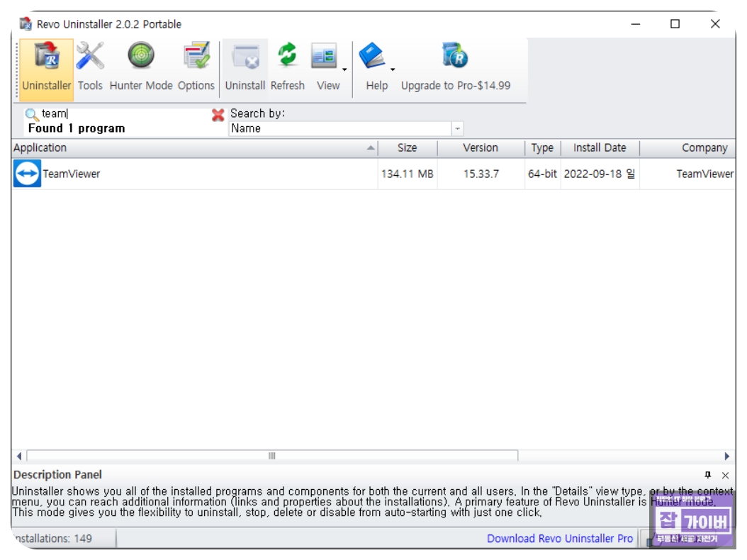Click the search magnifier icon
747x560 pixels.
click(31, 114)
